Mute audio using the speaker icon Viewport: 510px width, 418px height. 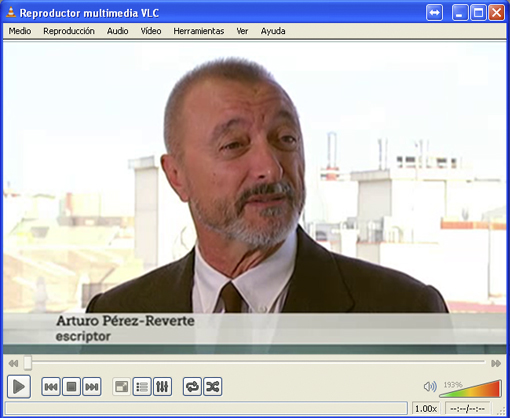430,387
